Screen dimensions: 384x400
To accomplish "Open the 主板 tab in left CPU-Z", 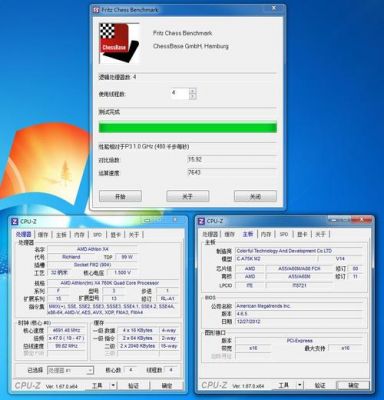I will pyautogui.click(x=61, y=235).
